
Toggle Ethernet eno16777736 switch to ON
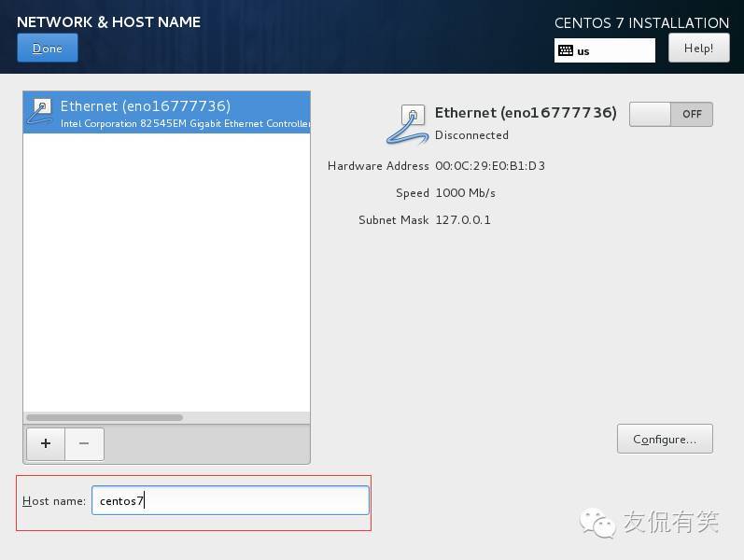671,115
